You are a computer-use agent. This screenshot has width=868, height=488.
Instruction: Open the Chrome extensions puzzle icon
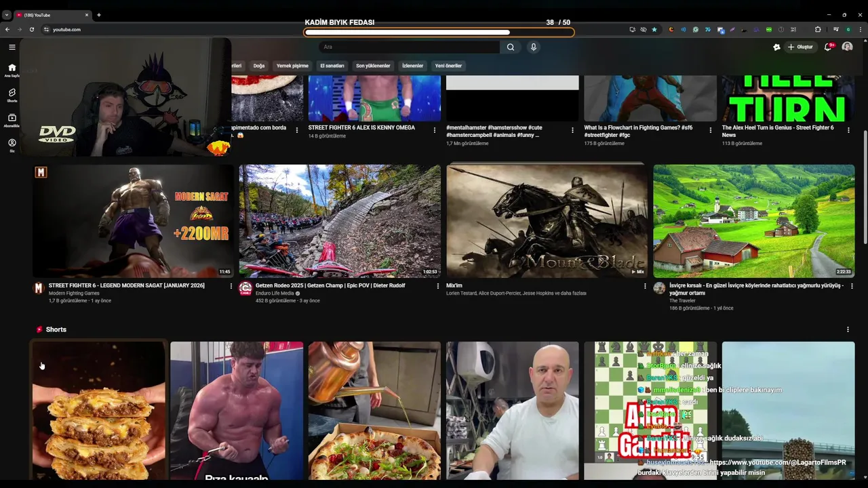pyautogui.click(x=818, y=29)
